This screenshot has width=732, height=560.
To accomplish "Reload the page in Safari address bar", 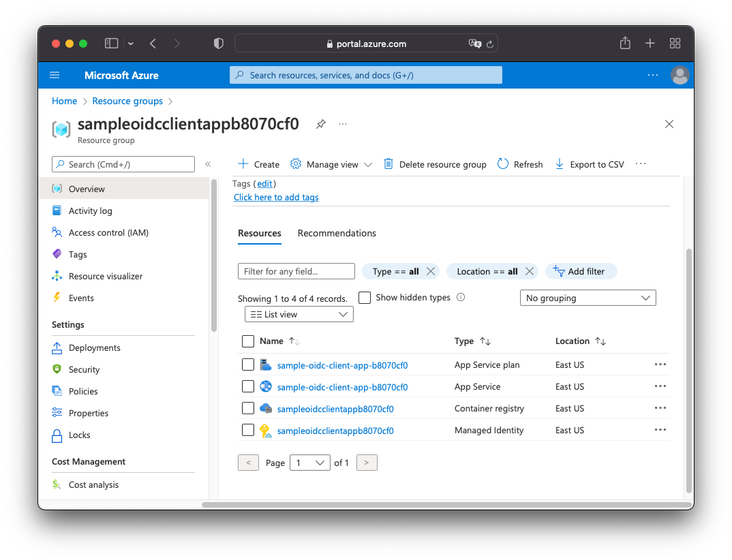I will pos(490,44).
